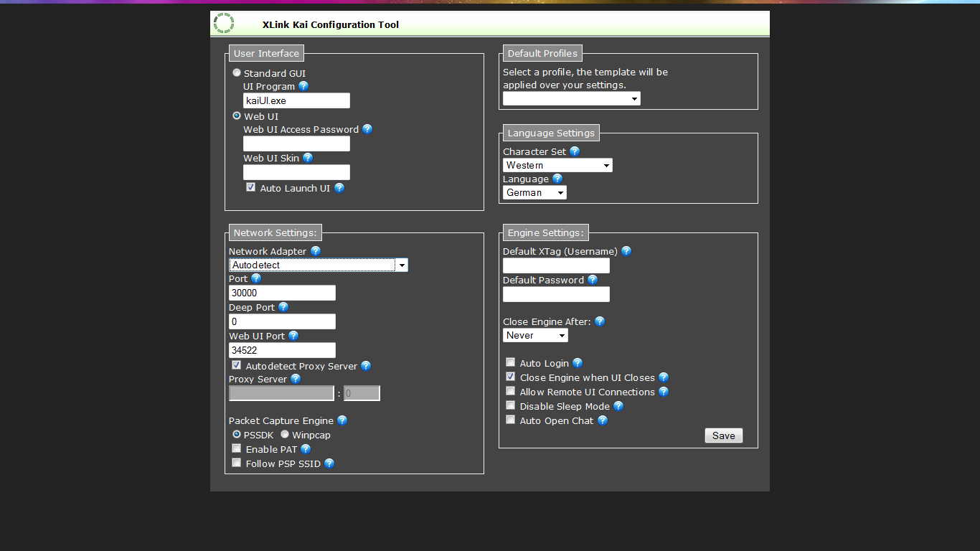
Task: Click the Default Password field
Action: 556,294
